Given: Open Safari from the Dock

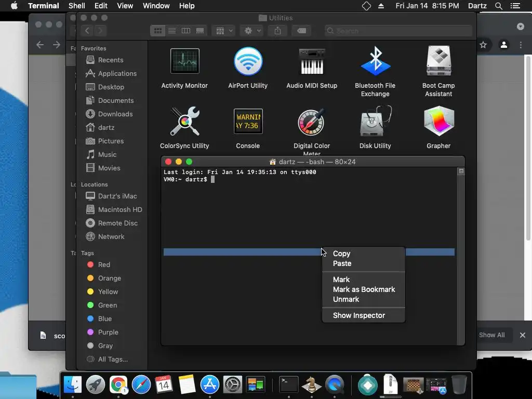Looking at the screenshot, I should pyautogui.click(x=141, y=384).
